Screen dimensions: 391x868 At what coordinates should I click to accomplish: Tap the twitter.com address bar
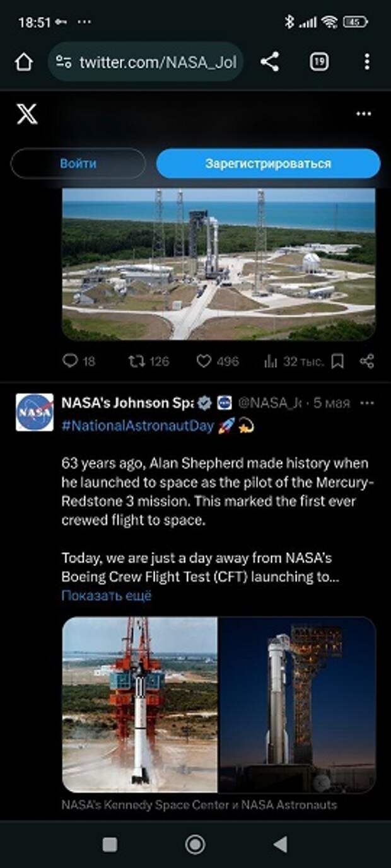coord(146,62)
